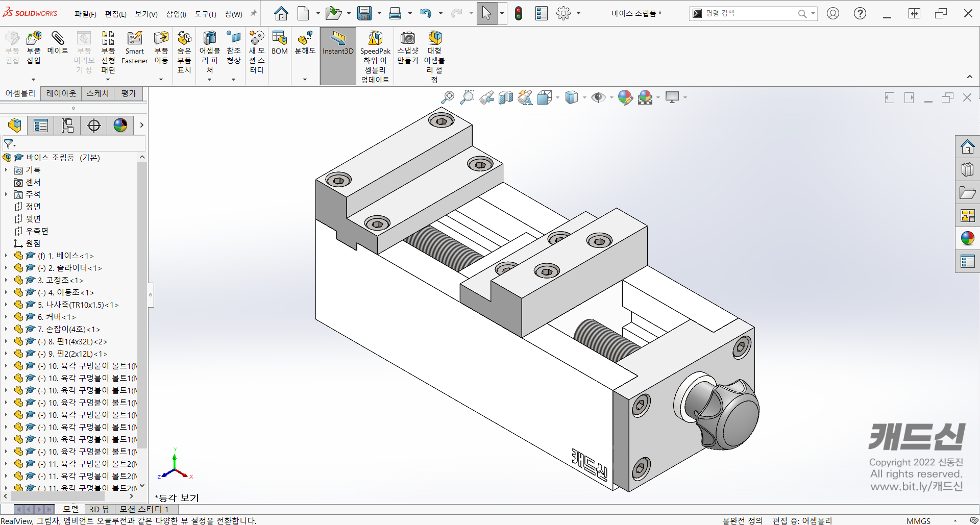Expand the 5. 나사축(TR10x1.5)<1> component
Viewport: 980px width, 525px height.
tap(6, 305)
